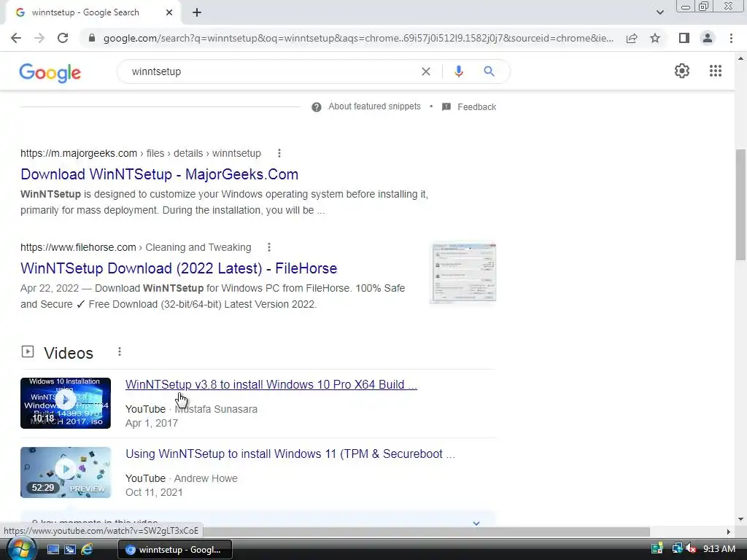The height and width of the screenshot is (560, 747).
Task: Open Google apps grid
Action: (x=715, y=71)
